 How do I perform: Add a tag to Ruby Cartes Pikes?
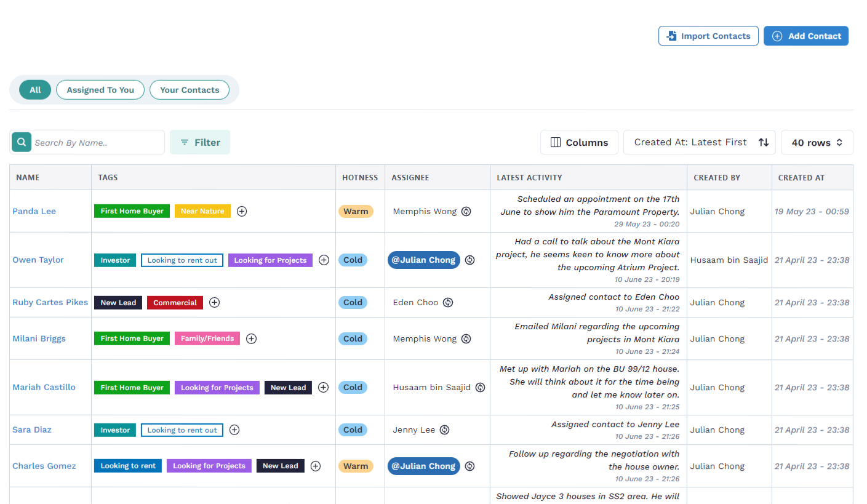coord(214,303)
